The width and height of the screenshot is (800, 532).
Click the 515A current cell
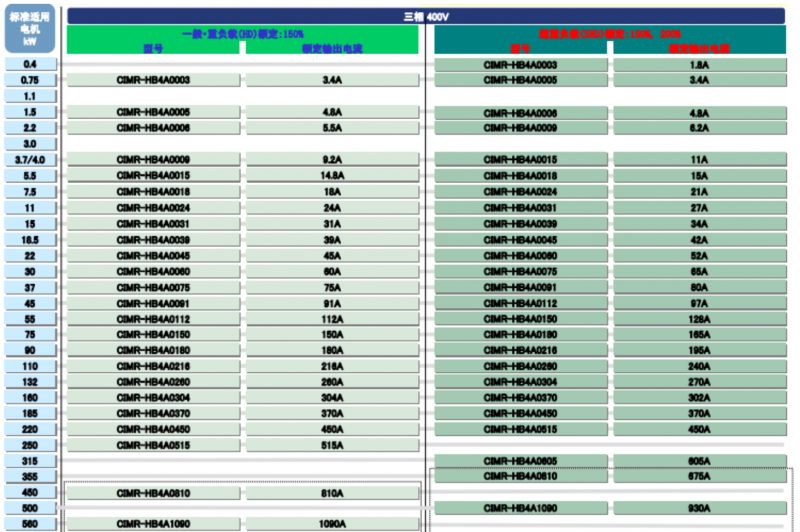[x=332, y=445]
